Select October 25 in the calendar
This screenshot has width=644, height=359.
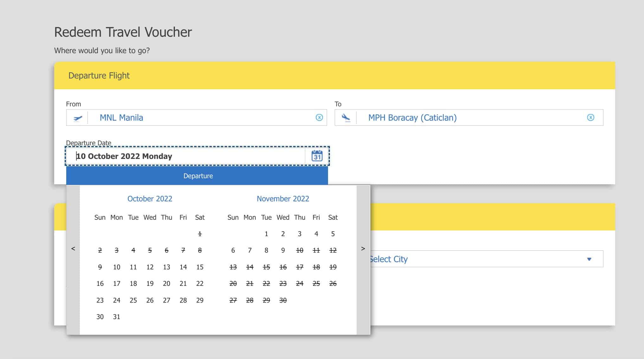pyautogui.click(x=133, y=300)
